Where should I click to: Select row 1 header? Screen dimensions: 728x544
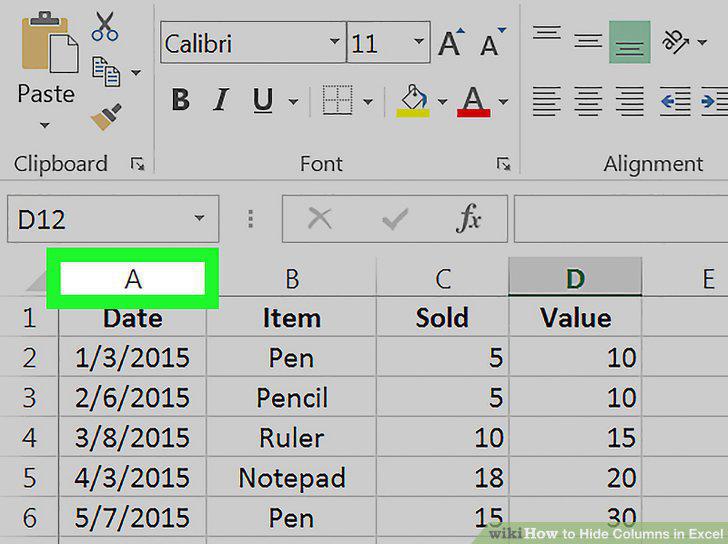click(x=29, y=318)
